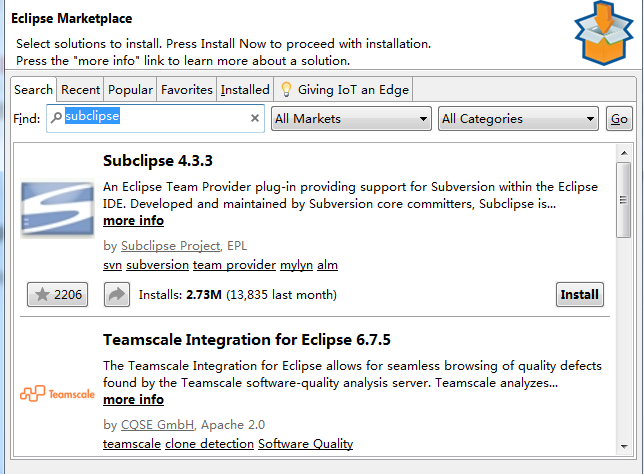Click the scroll down arrow of results
The image size is (644, 474).
624,446
